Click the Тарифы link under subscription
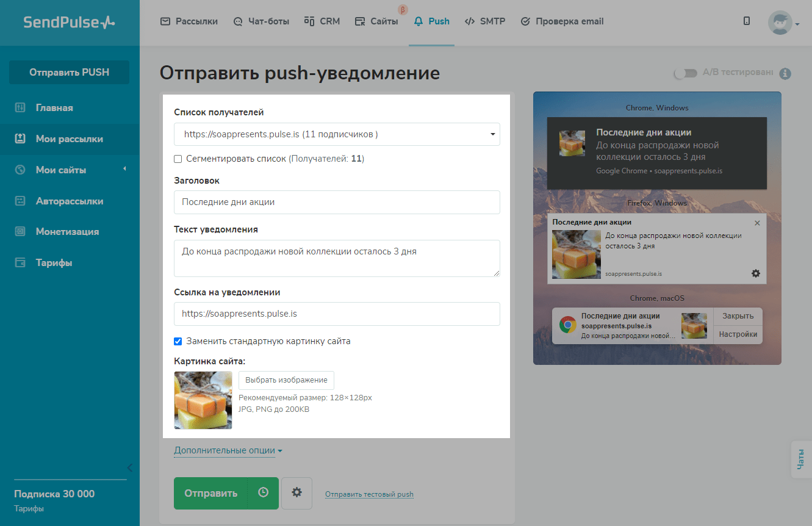 tap(29, 508)
